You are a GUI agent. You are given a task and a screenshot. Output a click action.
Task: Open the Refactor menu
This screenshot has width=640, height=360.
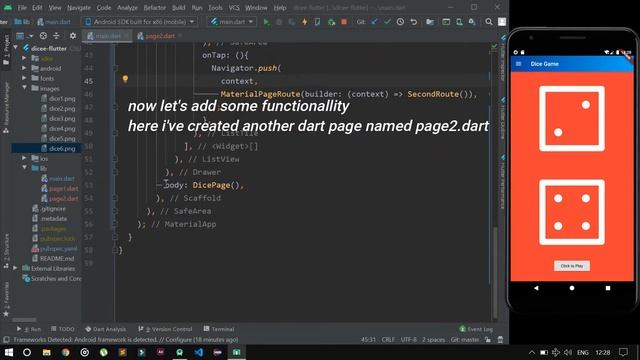tap(155, 8)
